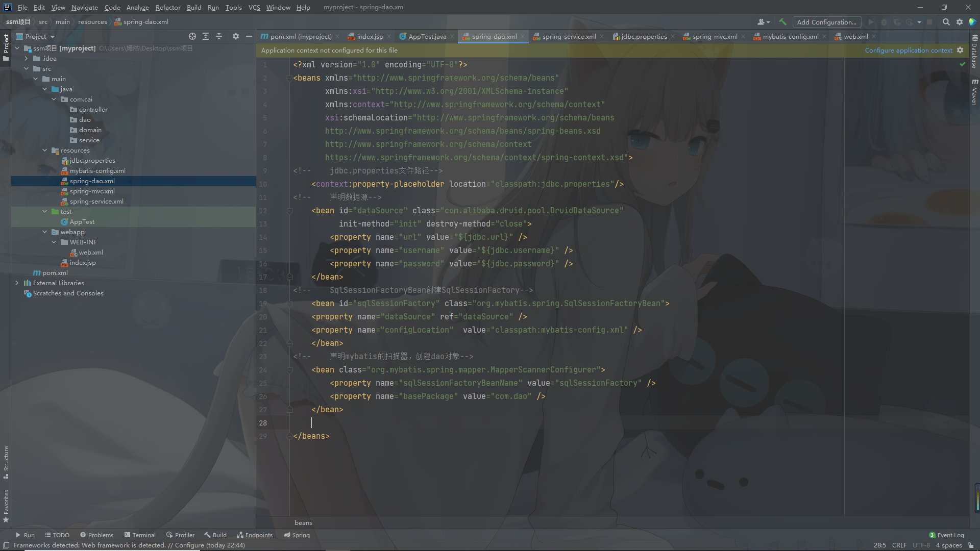Screen dimensions: 980x551
Task: Expand External Libraries node
Action: (x=17, y=283)
